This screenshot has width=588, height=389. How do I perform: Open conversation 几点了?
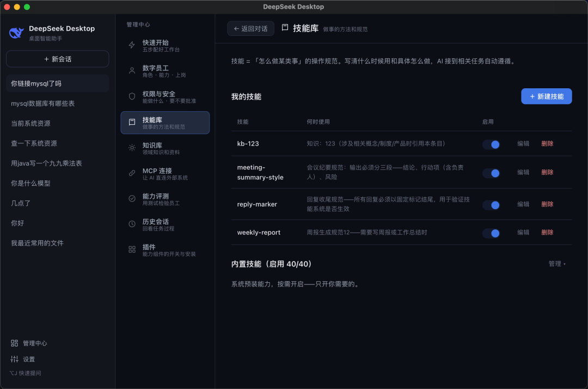point(57,203)
